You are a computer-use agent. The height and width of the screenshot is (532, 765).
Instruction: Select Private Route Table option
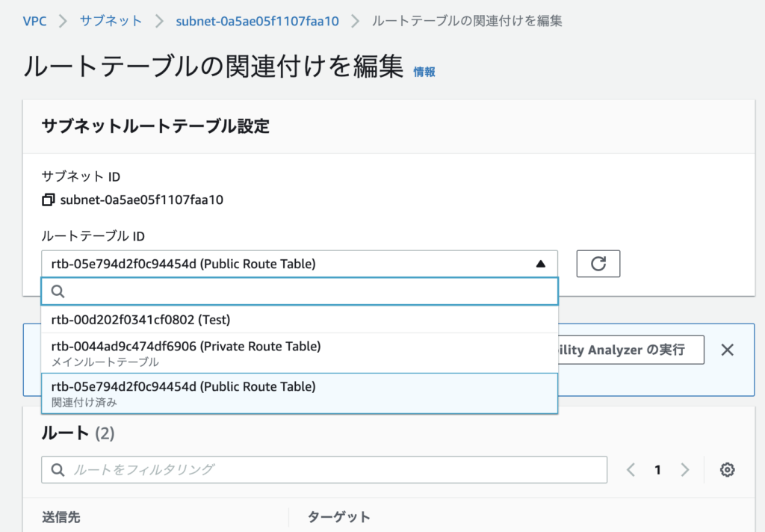[300, 353]
